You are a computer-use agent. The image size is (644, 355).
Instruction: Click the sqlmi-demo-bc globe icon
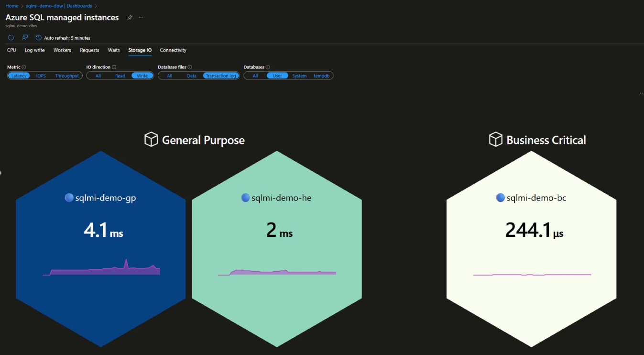click(501, 198)
